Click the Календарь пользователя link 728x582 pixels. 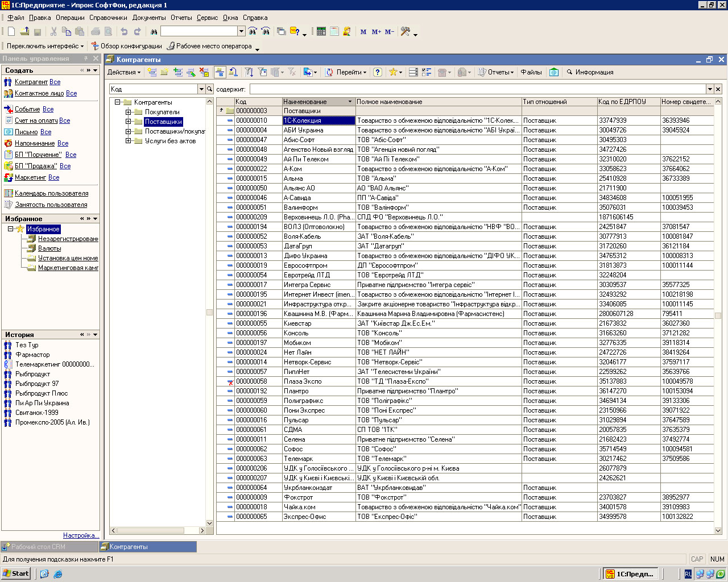click(51, 193)
